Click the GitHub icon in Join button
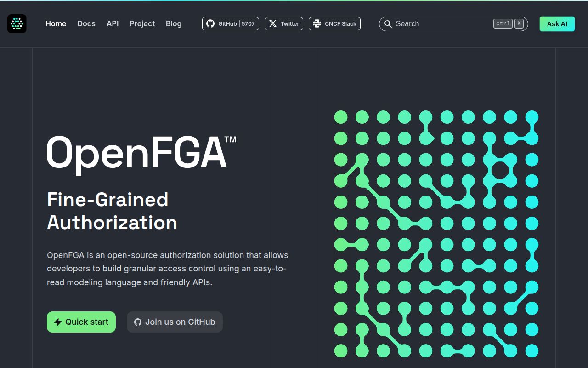 [138, 322]
